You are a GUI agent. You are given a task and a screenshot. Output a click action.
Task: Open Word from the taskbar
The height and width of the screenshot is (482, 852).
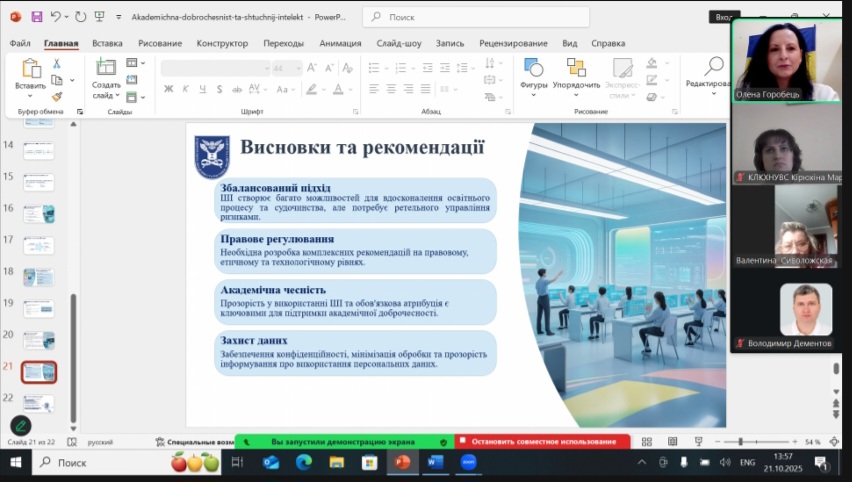pyautogui.click(x=436, y=463)
